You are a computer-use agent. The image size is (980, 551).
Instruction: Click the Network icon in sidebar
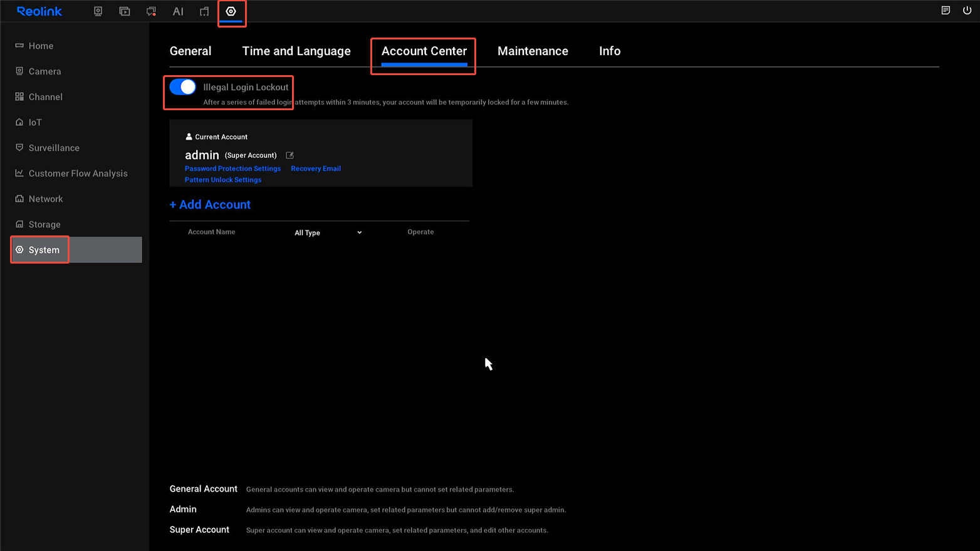tap(19, 198)
